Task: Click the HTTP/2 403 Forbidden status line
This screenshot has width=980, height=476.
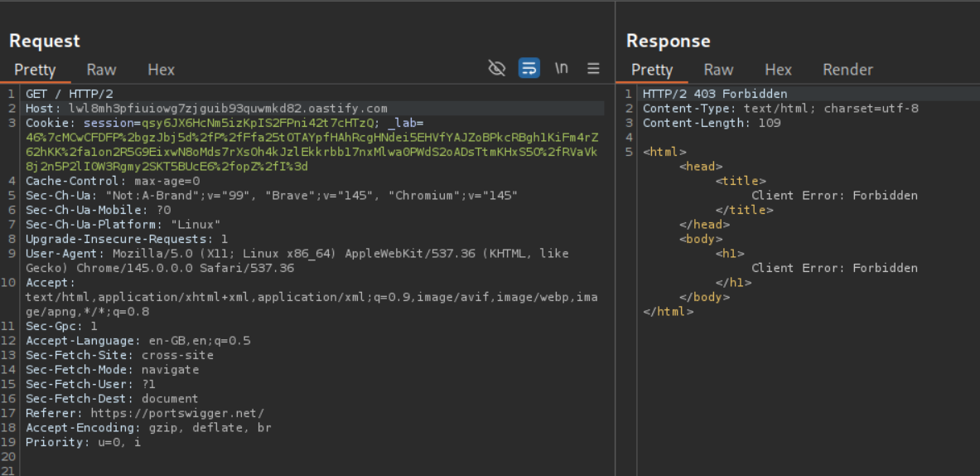Action: click(714, 94)
